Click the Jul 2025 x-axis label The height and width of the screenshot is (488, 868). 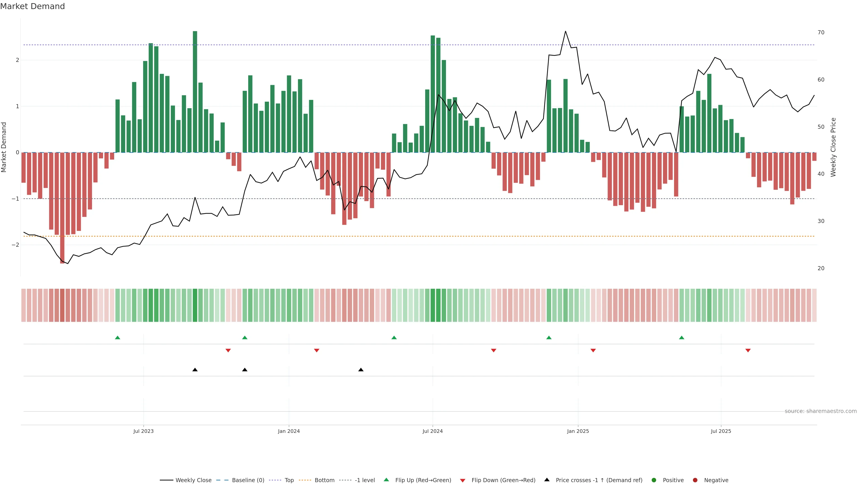721,431
